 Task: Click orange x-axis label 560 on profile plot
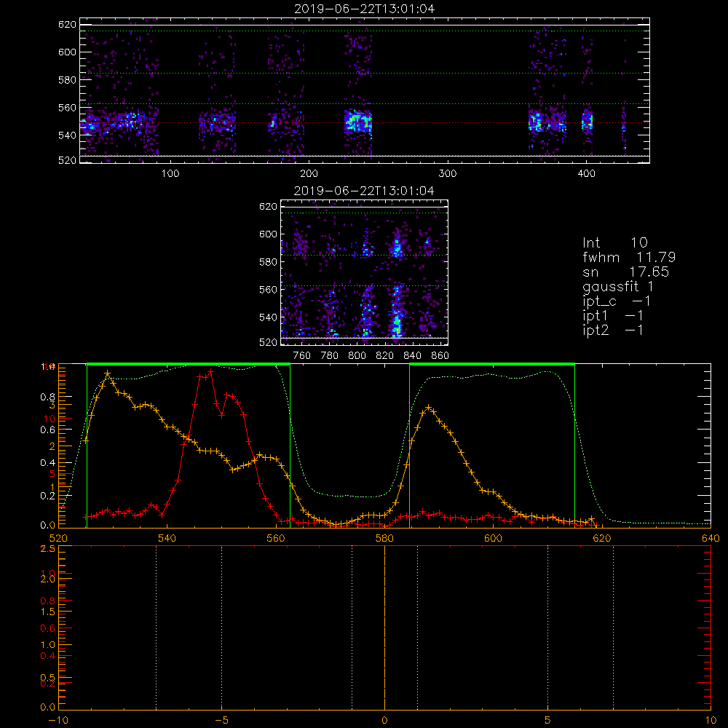pos(276,538)
